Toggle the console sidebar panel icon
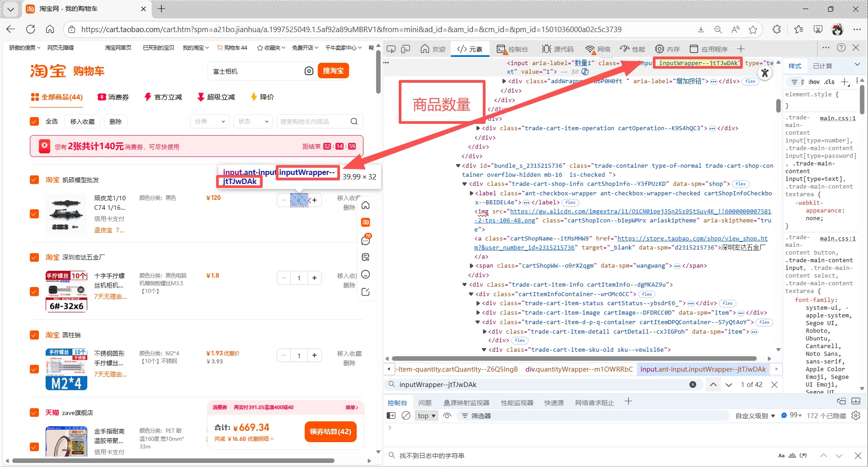Screen dimensions: 868x467 coord(391,415)
